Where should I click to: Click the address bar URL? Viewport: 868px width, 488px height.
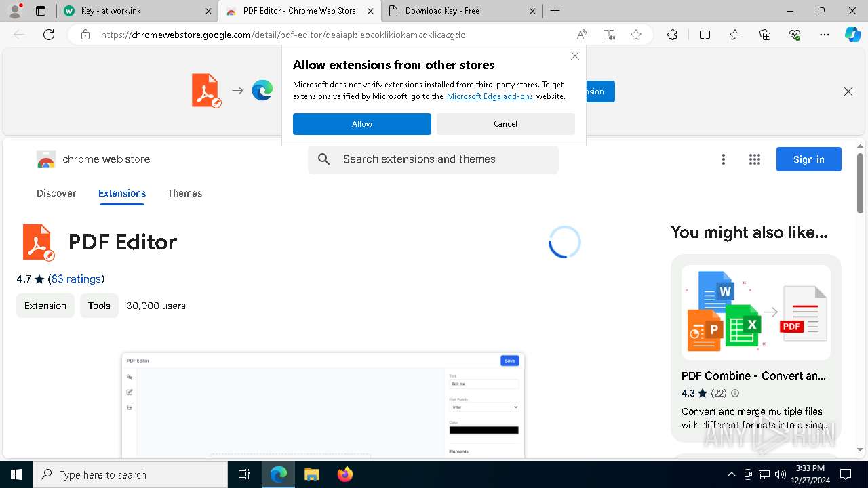[x=283, y=35]
